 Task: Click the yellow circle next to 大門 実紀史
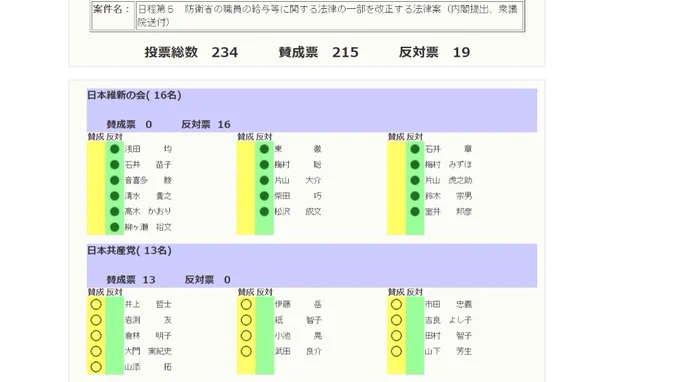coord(96,351)
